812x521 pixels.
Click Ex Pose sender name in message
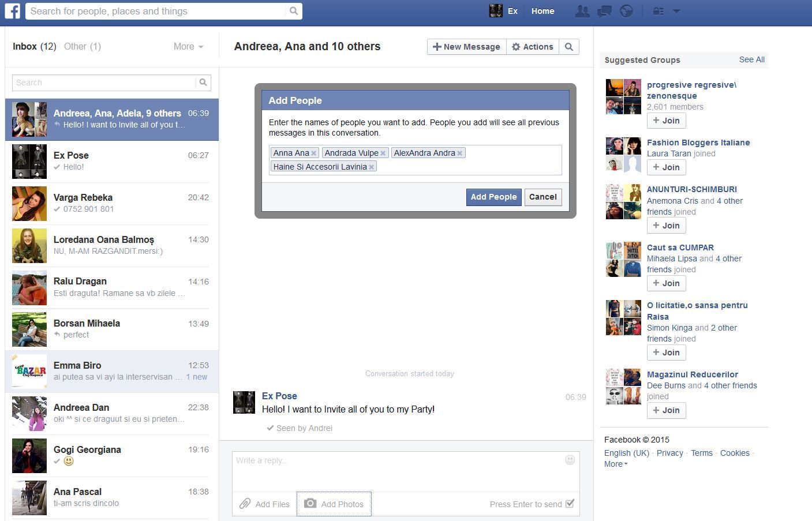(279, 396)
